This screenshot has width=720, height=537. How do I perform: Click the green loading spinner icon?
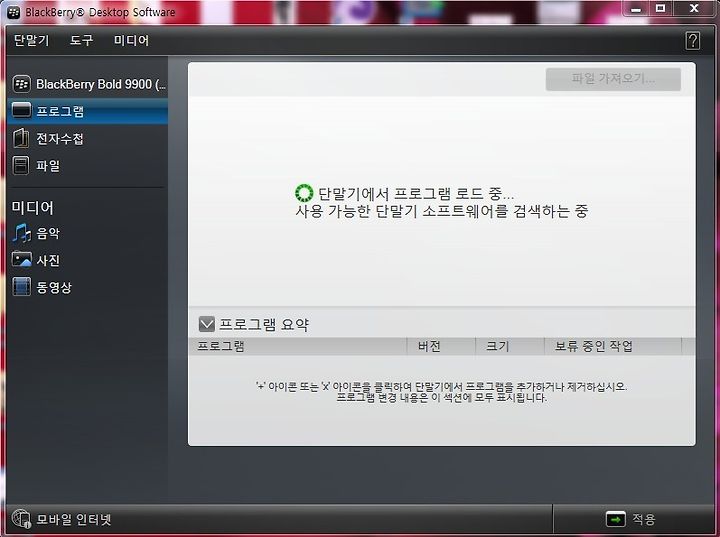coord(304,193)
